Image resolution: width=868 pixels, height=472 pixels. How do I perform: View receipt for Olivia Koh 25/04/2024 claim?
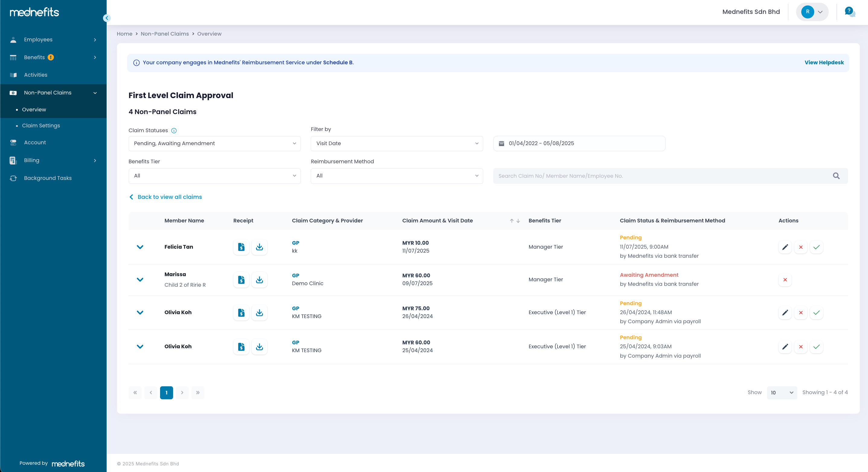pos(241,346)
